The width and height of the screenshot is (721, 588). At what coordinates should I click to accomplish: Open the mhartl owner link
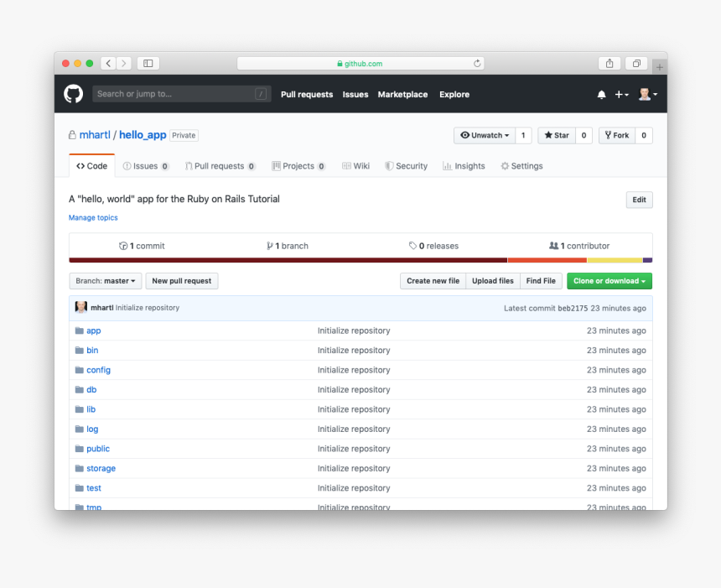point(95,135)
